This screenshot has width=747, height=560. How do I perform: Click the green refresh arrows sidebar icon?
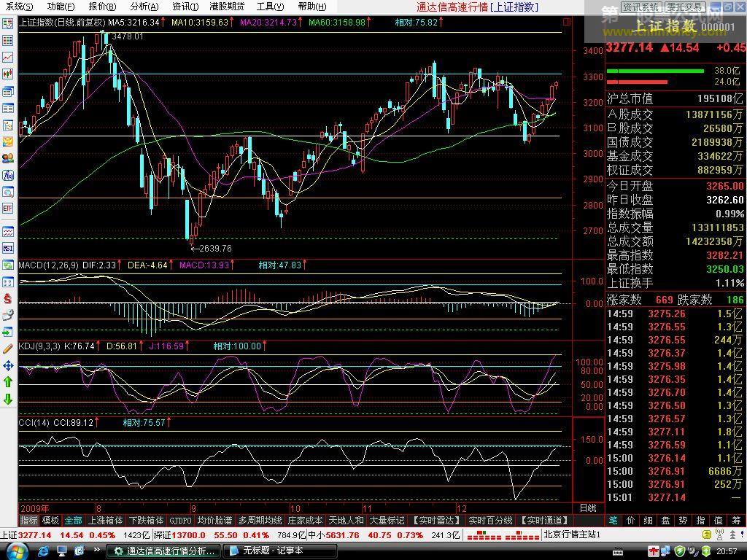tap(7, 265)
